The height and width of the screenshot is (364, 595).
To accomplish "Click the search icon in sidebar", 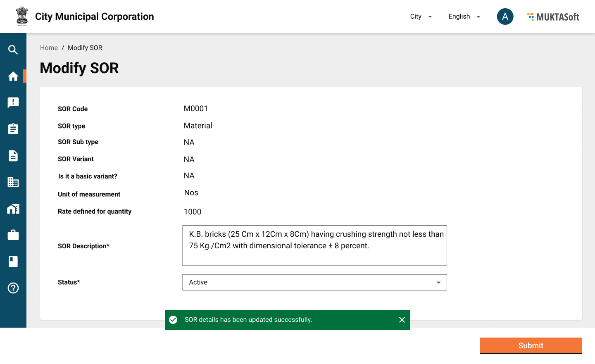I will [x=13, y=50].
